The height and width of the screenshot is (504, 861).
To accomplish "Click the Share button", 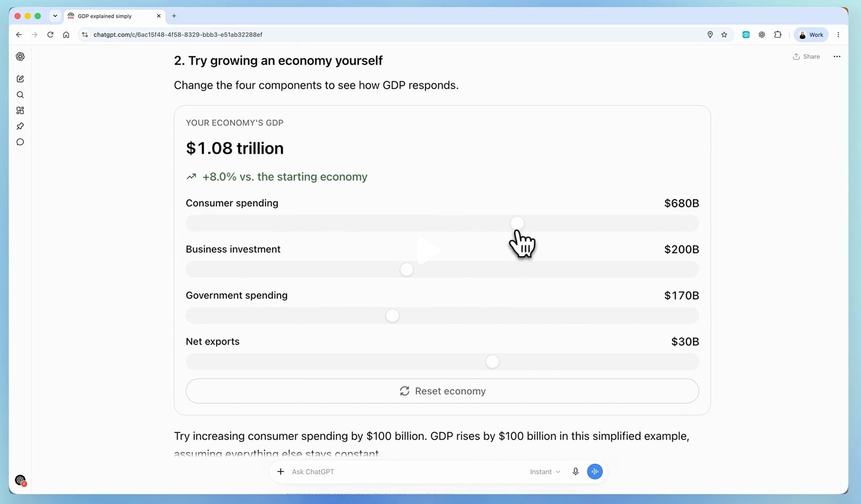I will [806, 56].
